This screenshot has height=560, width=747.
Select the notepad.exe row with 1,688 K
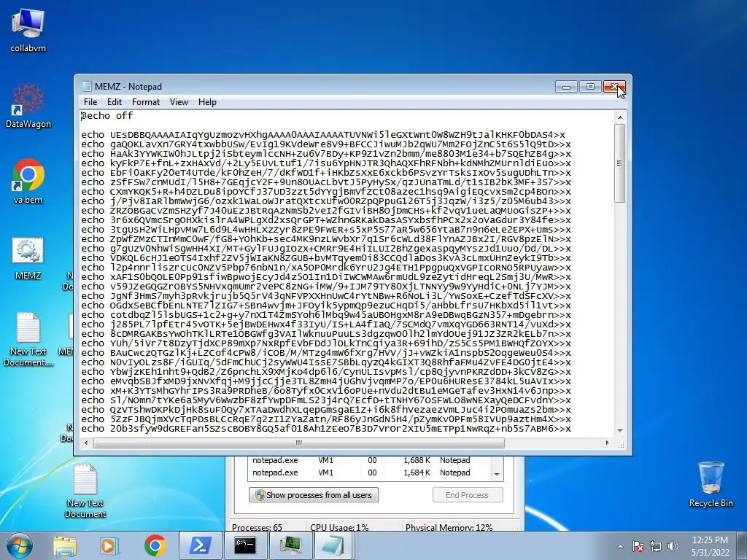coord(369,460)
